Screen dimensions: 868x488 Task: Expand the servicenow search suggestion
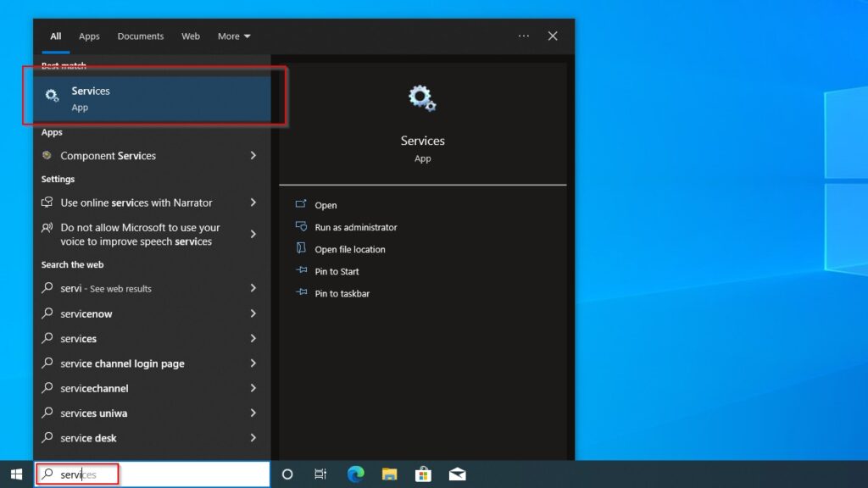(253, 313)
